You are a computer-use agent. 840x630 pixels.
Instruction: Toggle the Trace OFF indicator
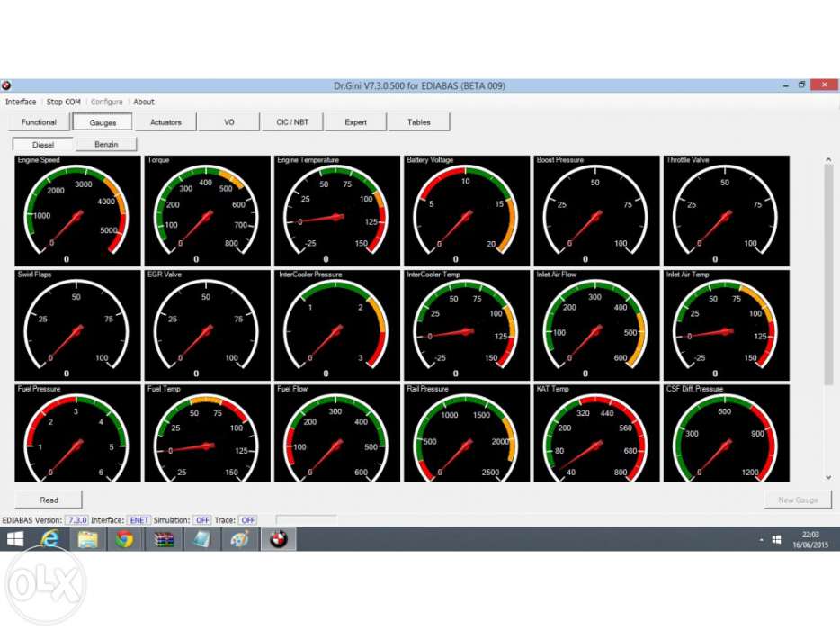point(247,520)
